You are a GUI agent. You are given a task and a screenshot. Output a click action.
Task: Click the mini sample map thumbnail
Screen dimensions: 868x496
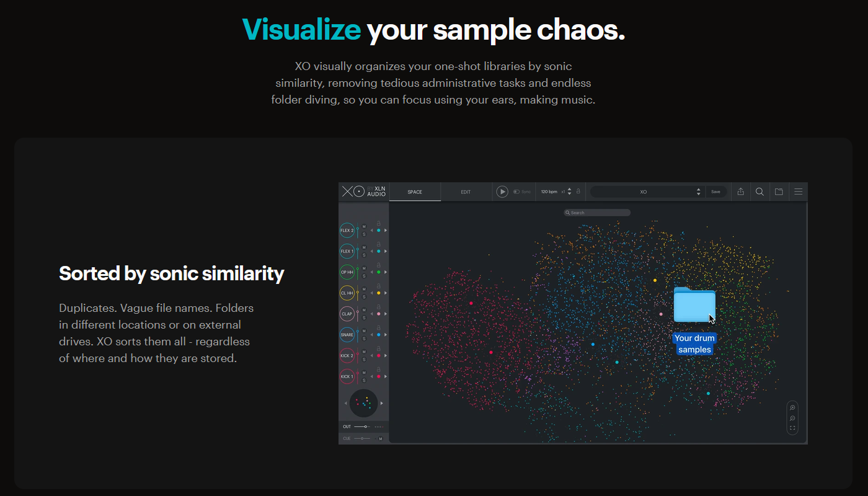[364, 403]
